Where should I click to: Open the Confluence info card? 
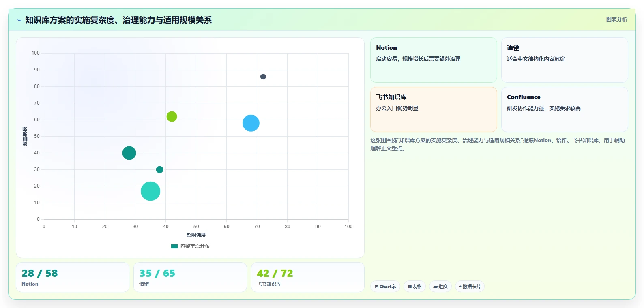coord(565,109)
